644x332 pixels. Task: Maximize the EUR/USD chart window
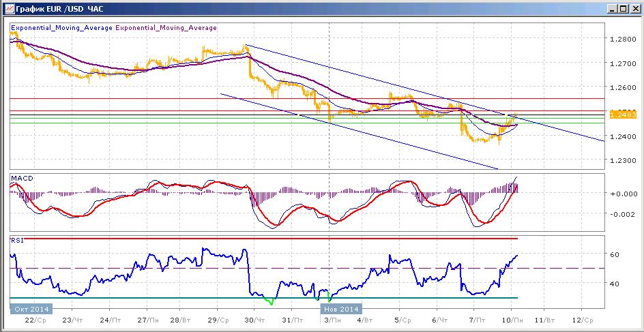(624, 8)
